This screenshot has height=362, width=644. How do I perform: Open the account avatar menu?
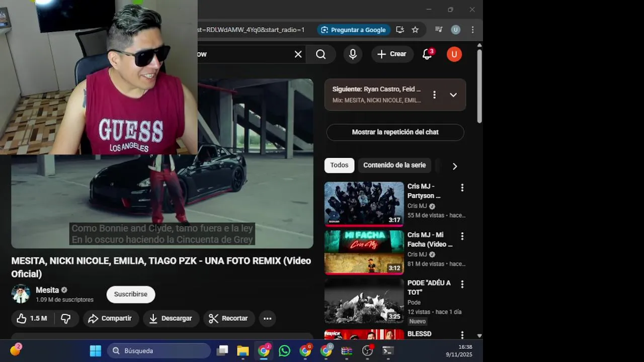(x=454, y=54)
